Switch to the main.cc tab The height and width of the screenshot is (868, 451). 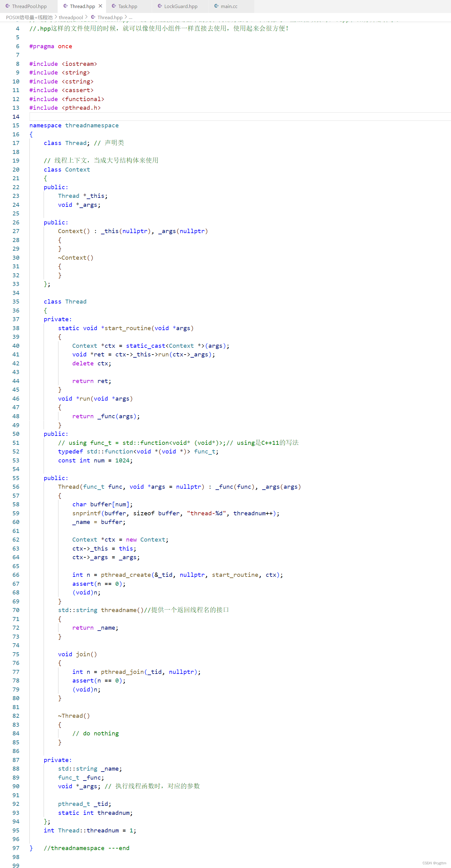(x=229, y=6)
